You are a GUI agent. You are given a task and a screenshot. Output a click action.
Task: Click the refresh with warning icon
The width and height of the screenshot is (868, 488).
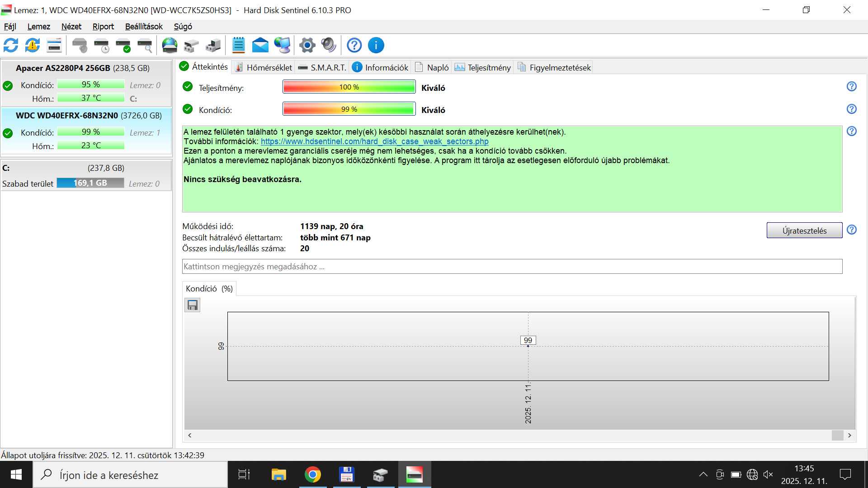point(33,45)
